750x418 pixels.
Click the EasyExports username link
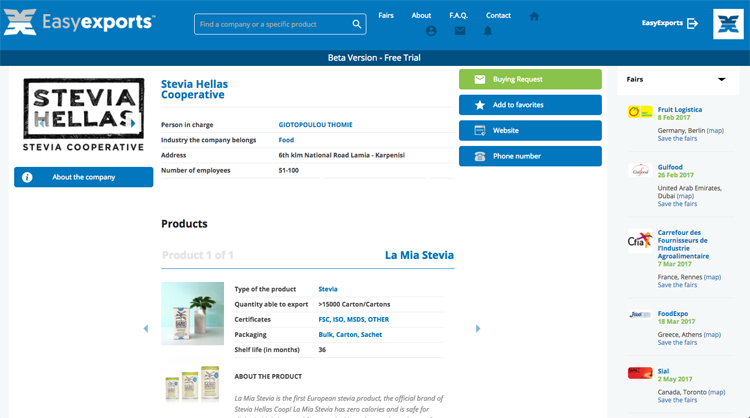(x=662, y=23)
